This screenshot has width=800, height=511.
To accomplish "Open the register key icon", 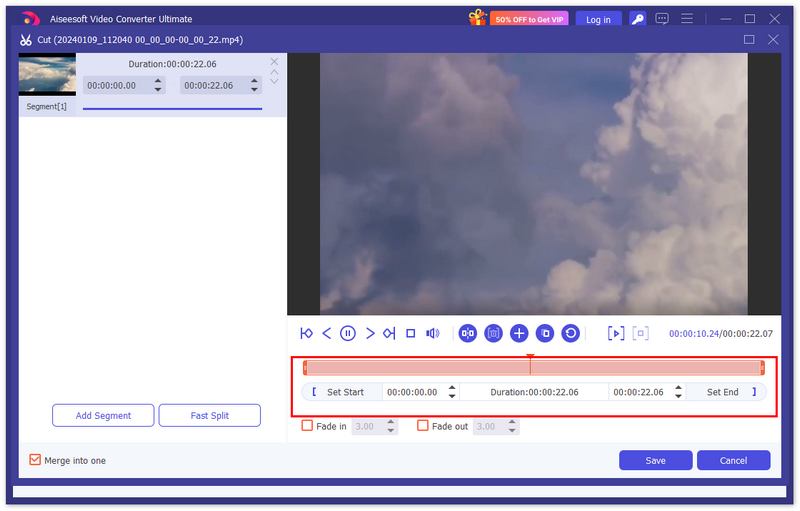I will (637, 19).
